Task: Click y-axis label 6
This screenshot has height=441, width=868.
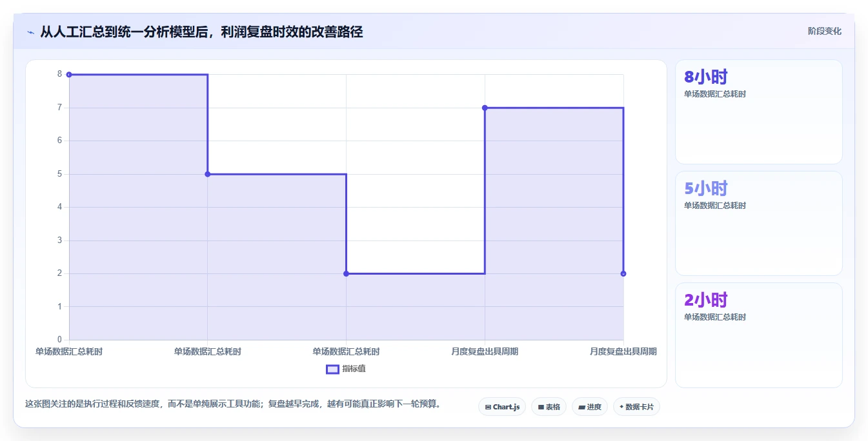Action: pyautogui.click(x=59, y=141)
